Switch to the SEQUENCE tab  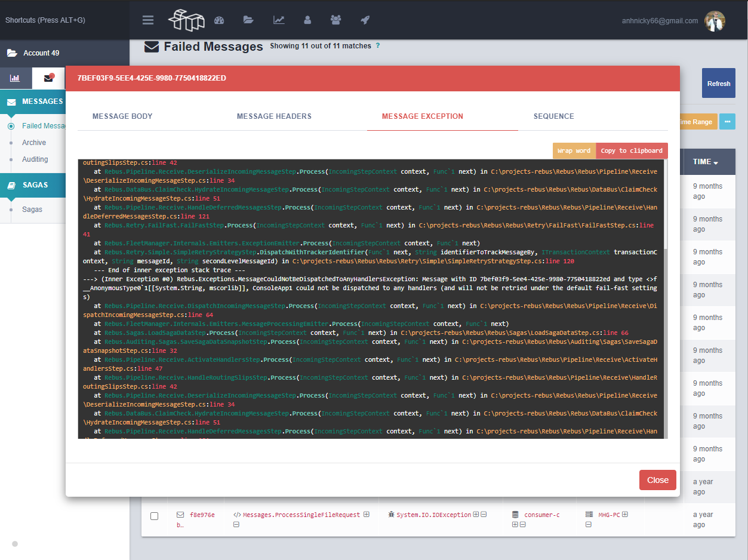pos(553,116)
